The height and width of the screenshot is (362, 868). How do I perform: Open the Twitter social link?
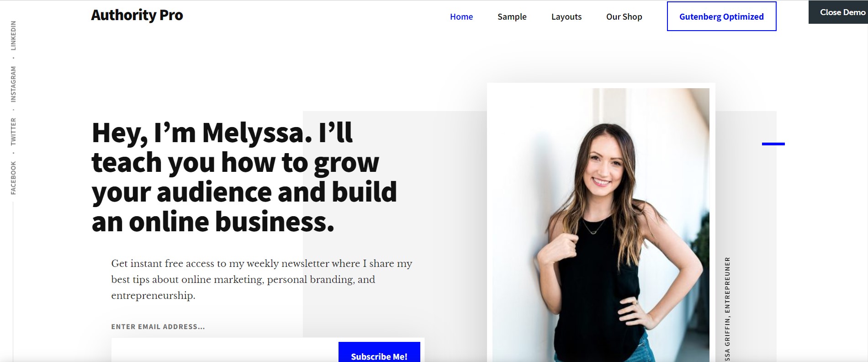13,132
